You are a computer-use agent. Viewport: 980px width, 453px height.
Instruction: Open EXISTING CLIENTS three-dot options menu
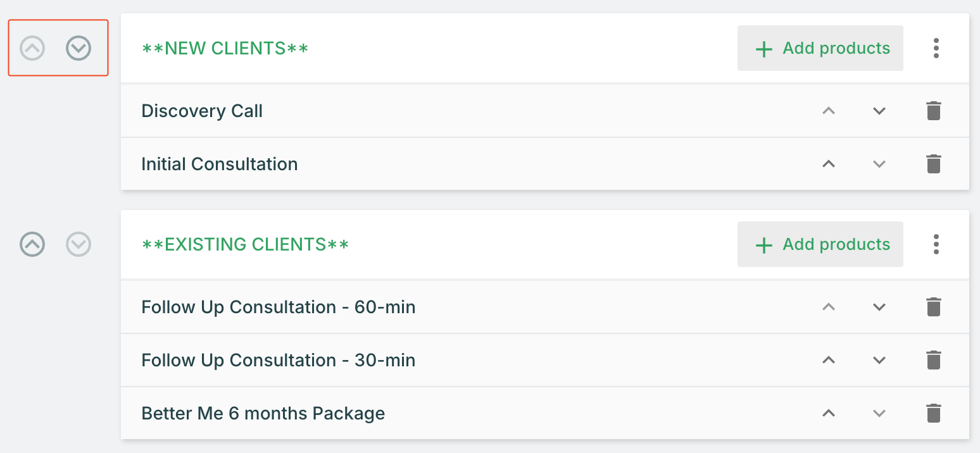click(936, 244)
